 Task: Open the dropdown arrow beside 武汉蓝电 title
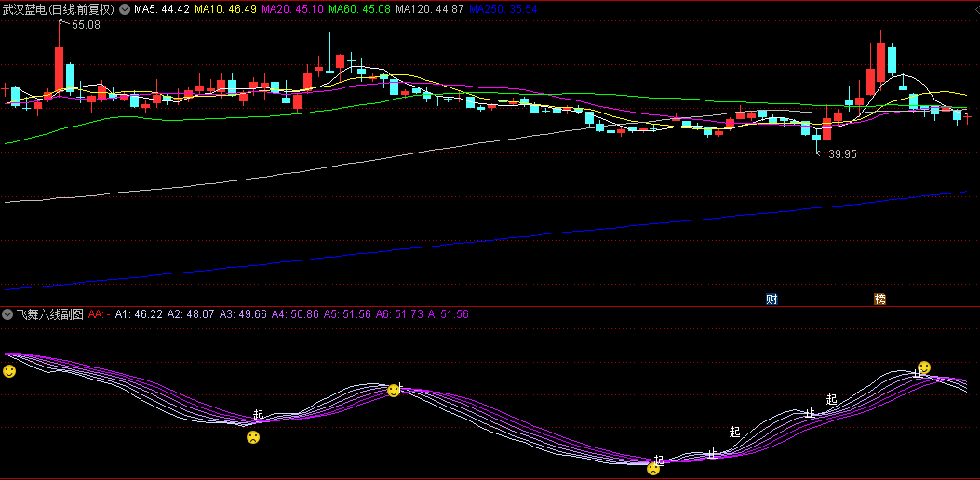(x=125, y=9)
